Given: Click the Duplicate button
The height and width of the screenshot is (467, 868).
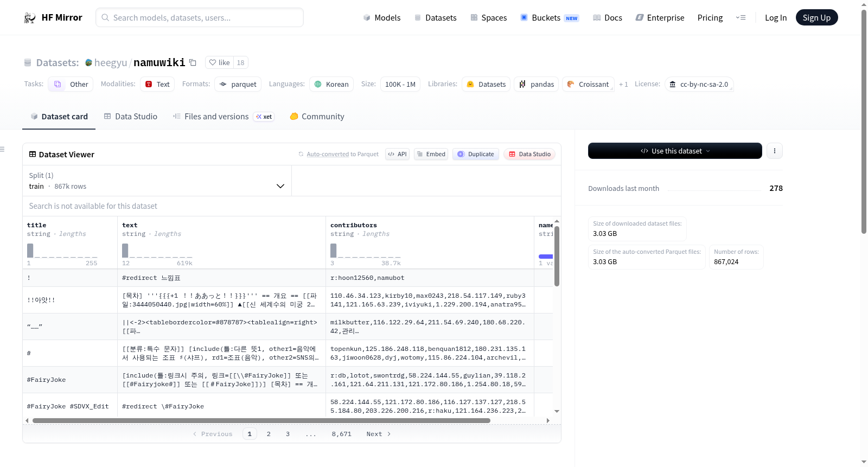Looking at the screenshot, I should tap(476, 154).
